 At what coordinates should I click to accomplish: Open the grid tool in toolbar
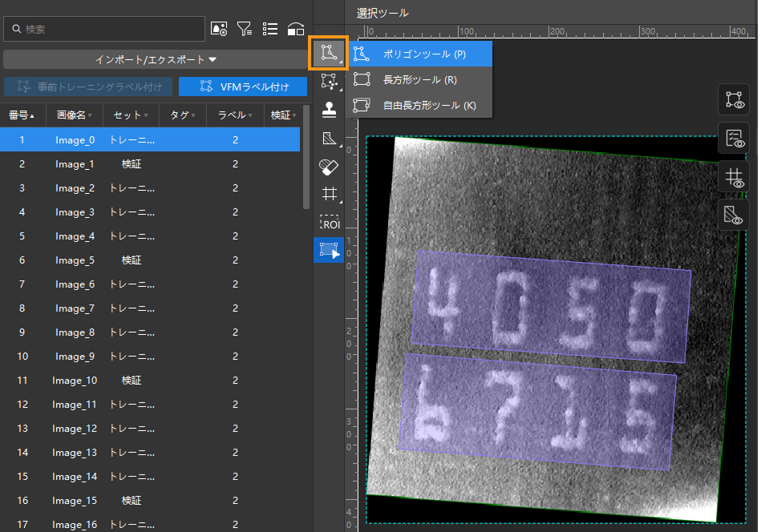coord(329,194)
